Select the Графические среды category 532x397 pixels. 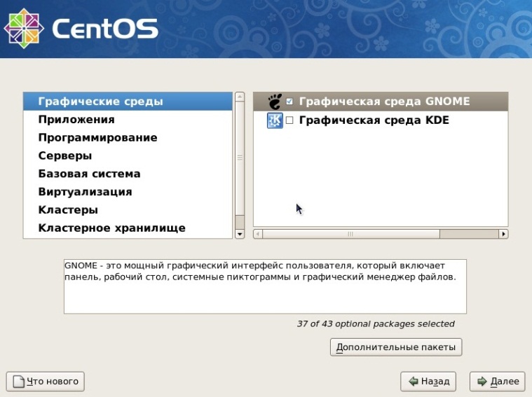pyautogui.click(x=128, y=102)
